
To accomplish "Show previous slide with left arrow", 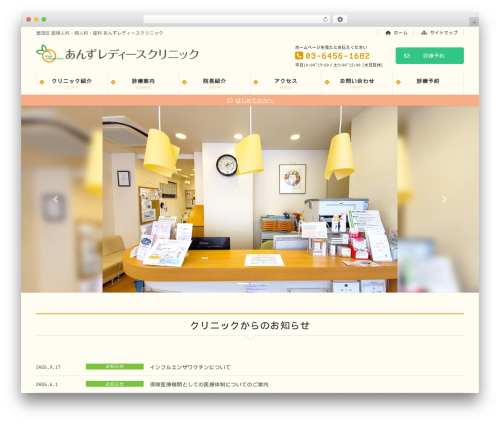I will (55, 199).
